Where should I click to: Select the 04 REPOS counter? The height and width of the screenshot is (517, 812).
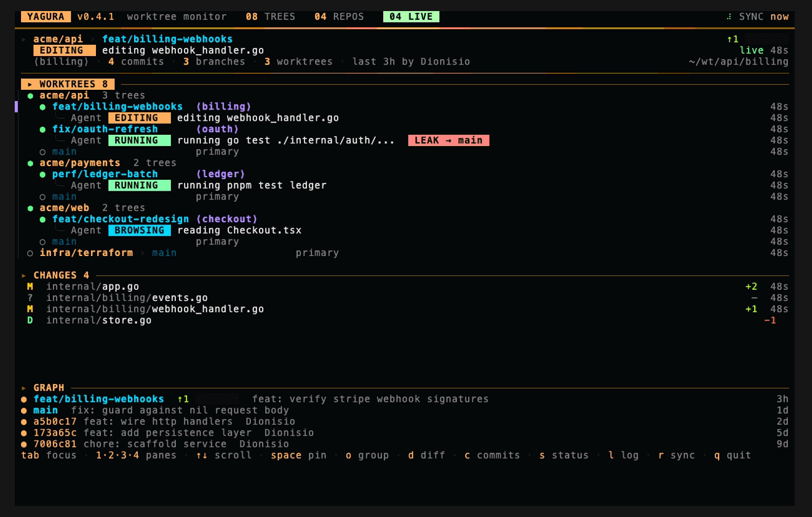[339, 17]
